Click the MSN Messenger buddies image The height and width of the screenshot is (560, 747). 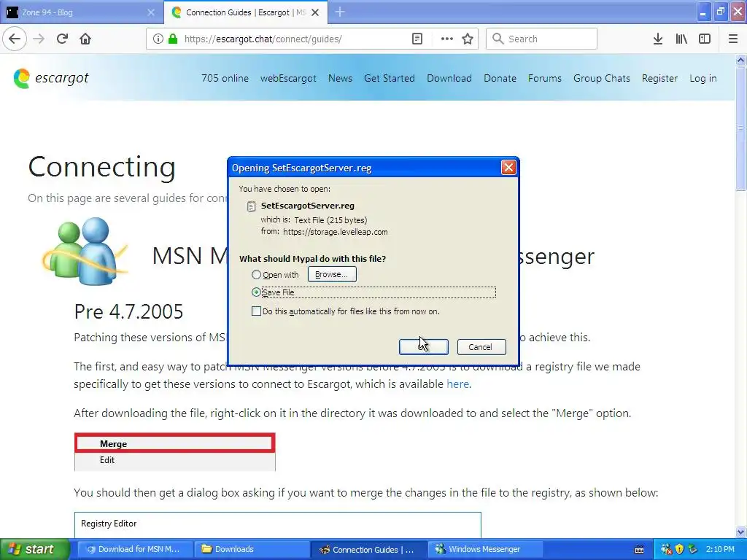86,252
